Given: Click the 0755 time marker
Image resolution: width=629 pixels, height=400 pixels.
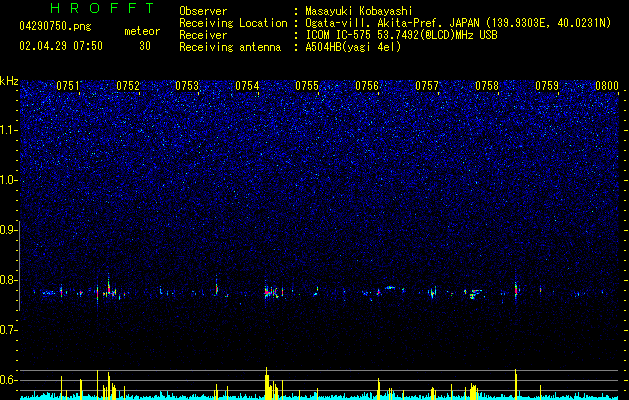Looking at the screenshot, I should click(x=307, y=86).
